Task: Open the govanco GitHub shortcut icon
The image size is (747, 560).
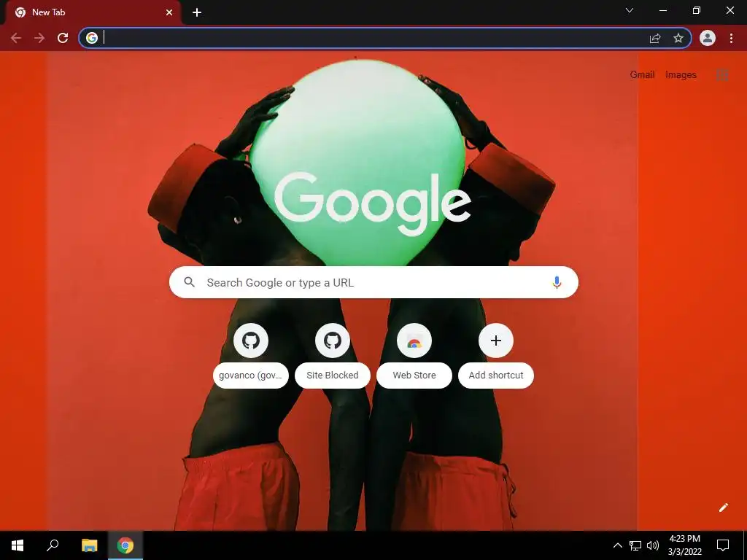Action: coord(251,341)
